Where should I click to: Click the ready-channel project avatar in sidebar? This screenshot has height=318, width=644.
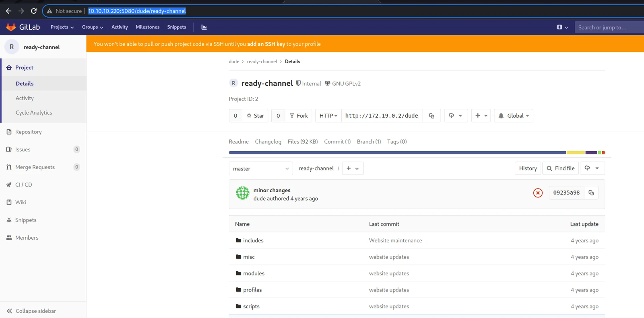[x=12, y=47]
